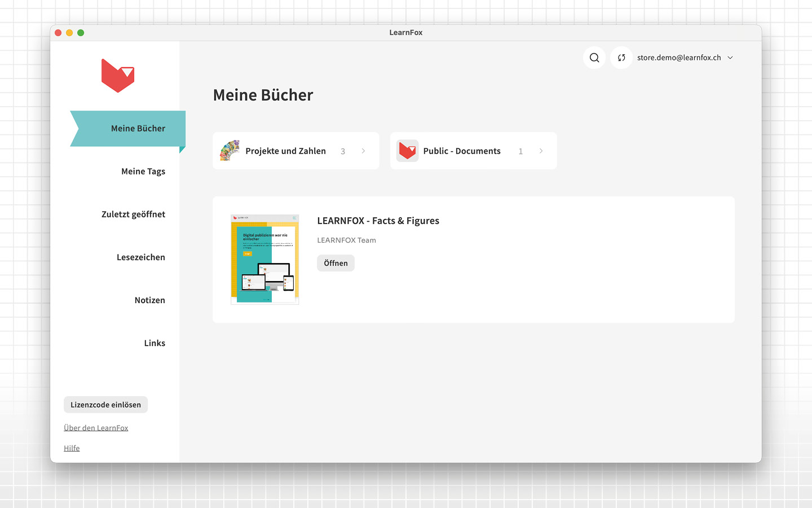Close the LearnFox window with red button

58,33
